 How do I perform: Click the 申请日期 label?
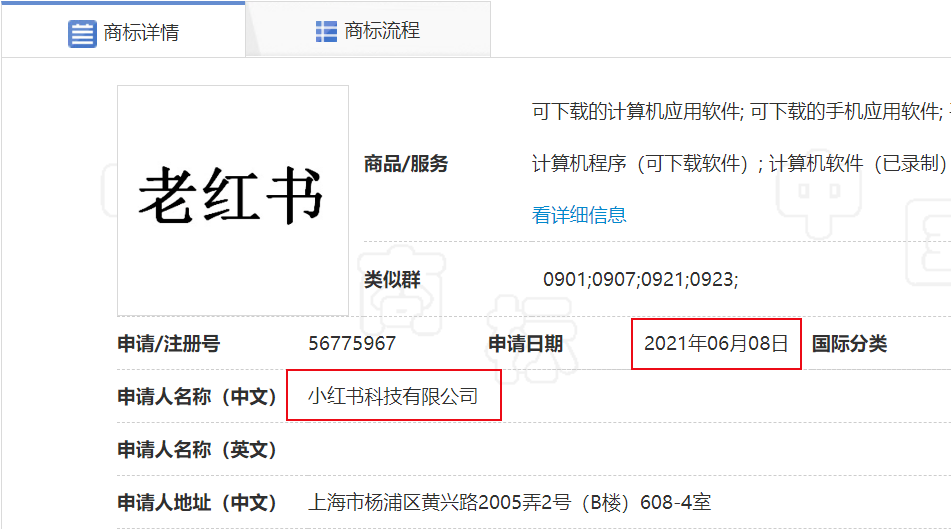(x=525, y=343)
